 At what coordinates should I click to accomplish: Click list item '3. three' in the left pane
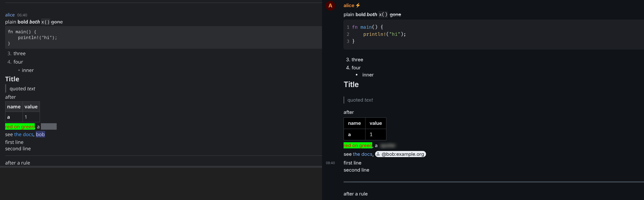16,54
